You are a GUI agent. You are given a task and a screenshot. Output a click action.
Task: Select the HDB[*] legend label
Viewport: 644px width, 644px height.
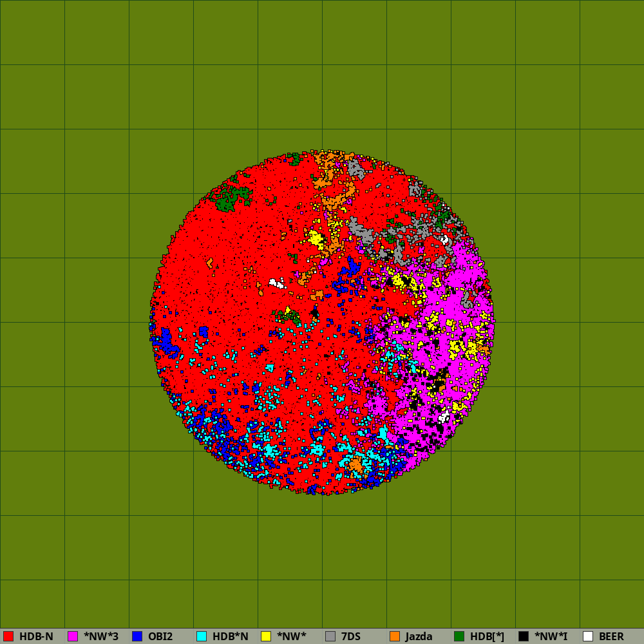coord(487,637)
